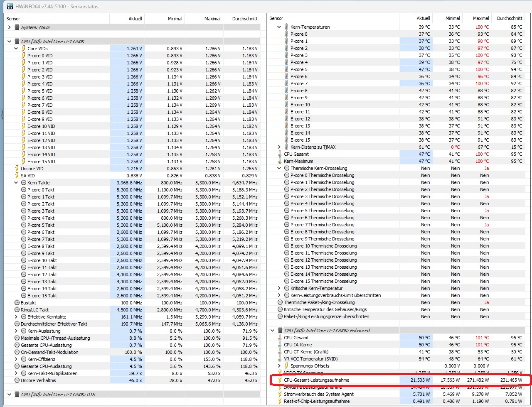
Task: Click icon of Kritische Temperatur des Gehäuses/Rings
Action: click(280, 309)
